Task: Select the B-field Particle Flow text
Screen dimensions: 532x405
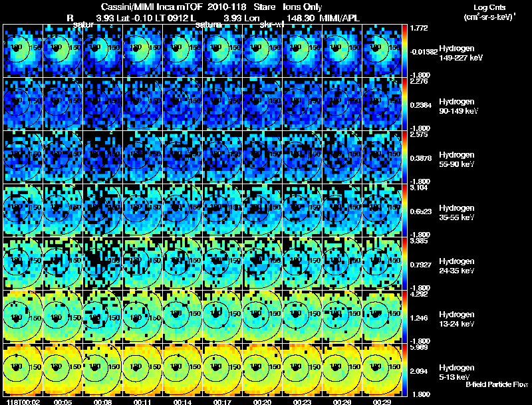Action: coord(497,384)
